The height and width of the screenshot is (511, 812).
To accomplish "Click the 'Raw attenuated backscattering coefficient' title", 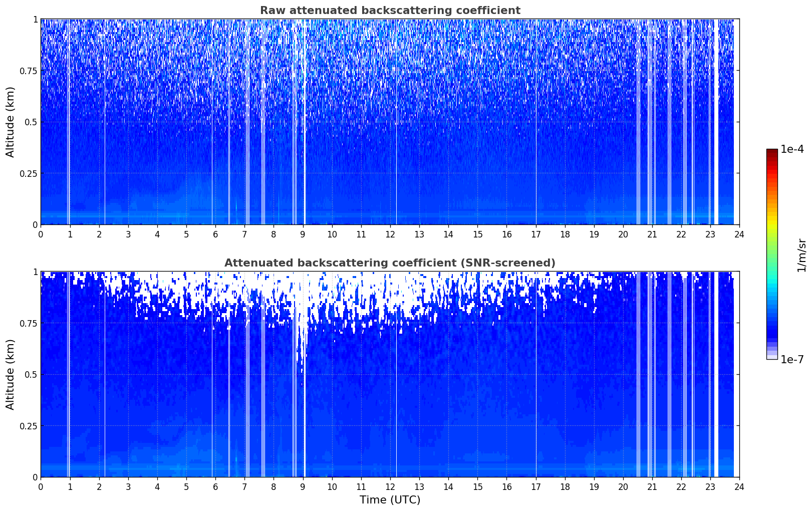I will (390, 11).
